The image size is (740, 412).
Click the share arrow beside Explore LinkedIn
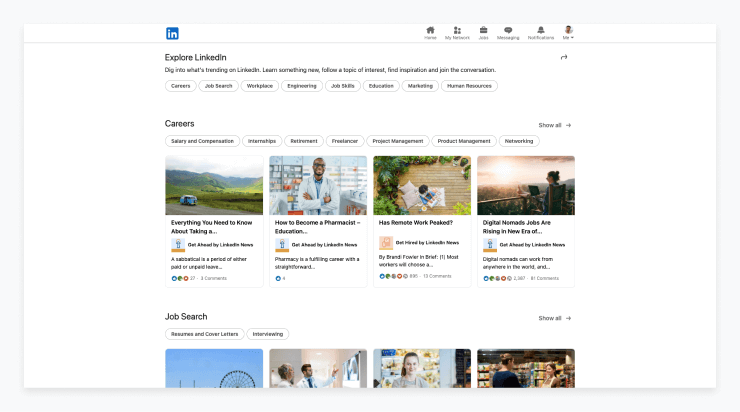click(x=563, y=57)
